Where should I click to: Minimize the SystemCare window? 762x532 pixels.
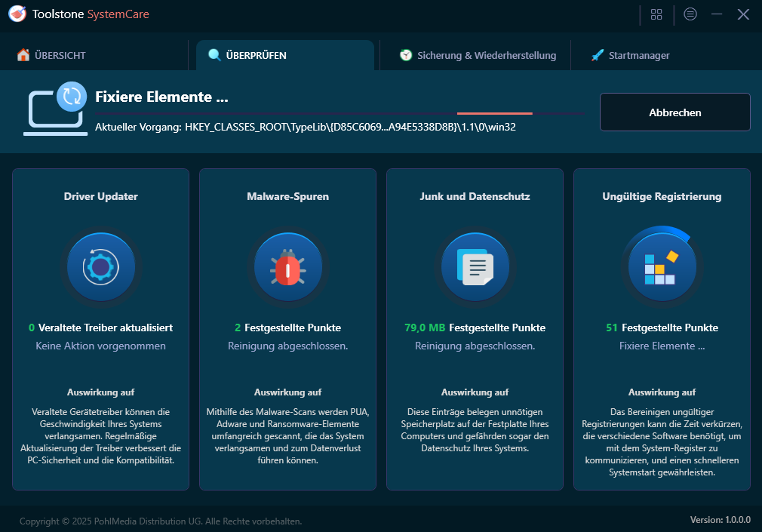pyautogui.click(x=717, y=14)
